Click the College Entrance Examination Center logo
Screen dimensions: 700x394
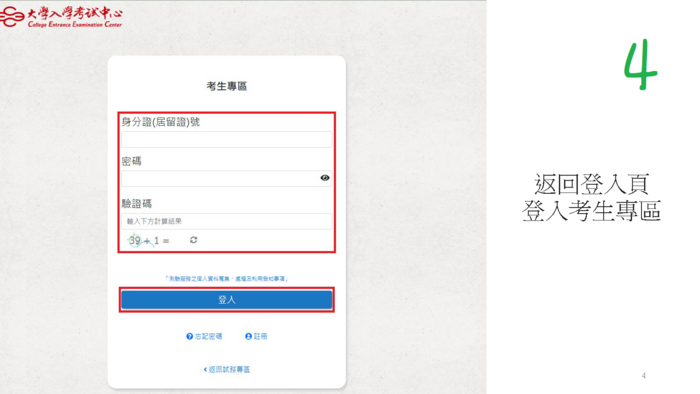pos(61,17)
